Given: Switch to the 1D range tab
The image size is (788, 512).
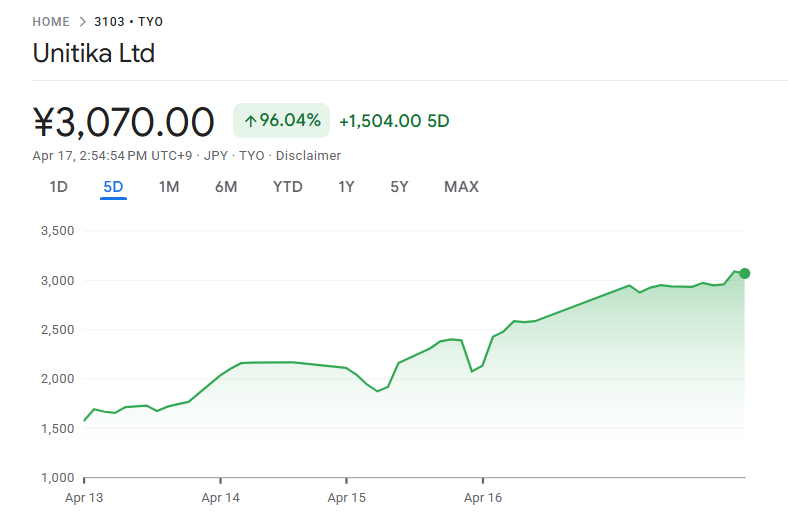Looking at the screenshot, I should coord(59,186).
